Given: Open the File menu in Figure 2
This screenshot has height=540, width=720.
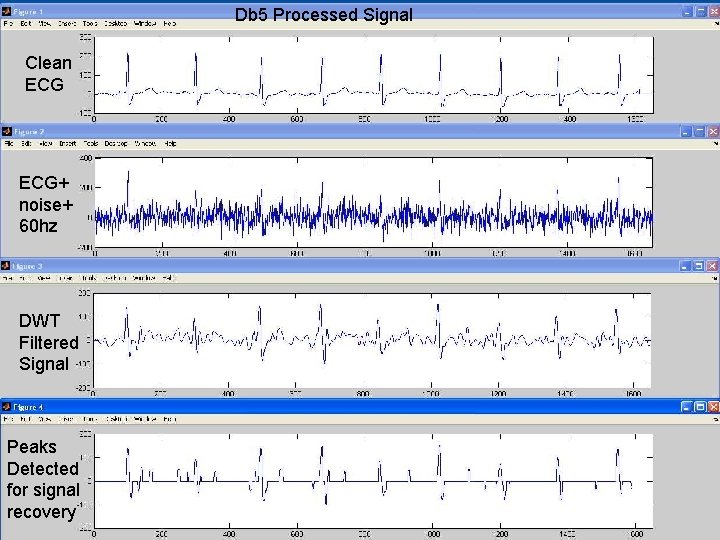Looking at the screenshot, I should click(x=9, y=143).
